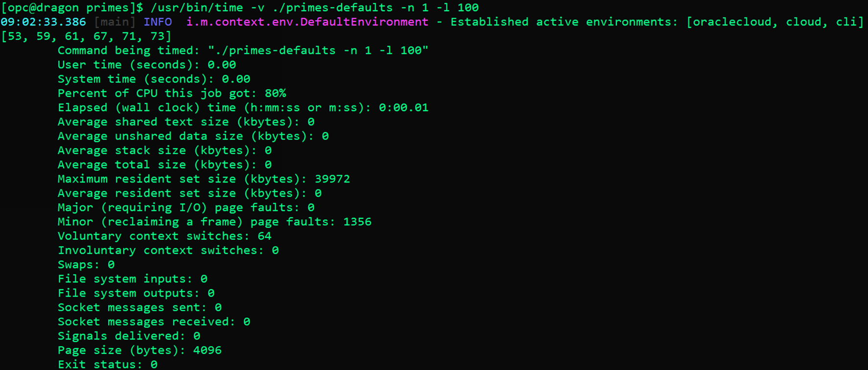Click the i.m.context.env.DefaultEnvironment logger name
868x370 pixels.
coord(307,22)
